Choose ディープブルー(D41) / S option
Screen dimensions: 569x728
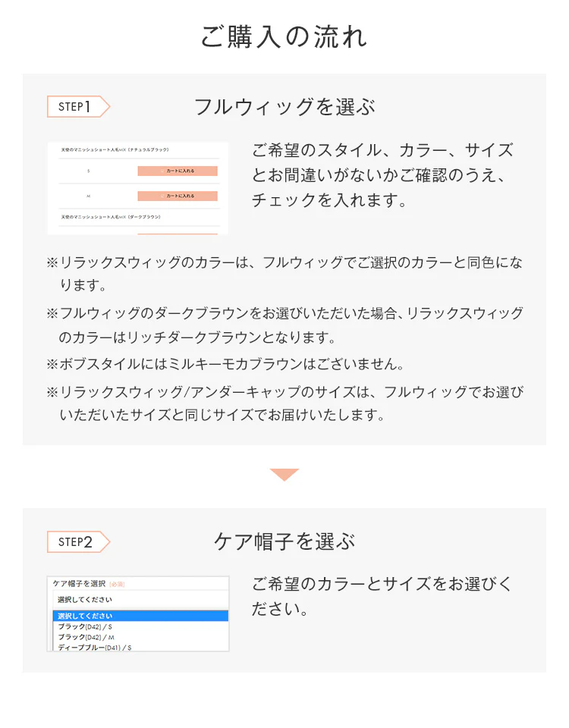click(x=94, y=647)
